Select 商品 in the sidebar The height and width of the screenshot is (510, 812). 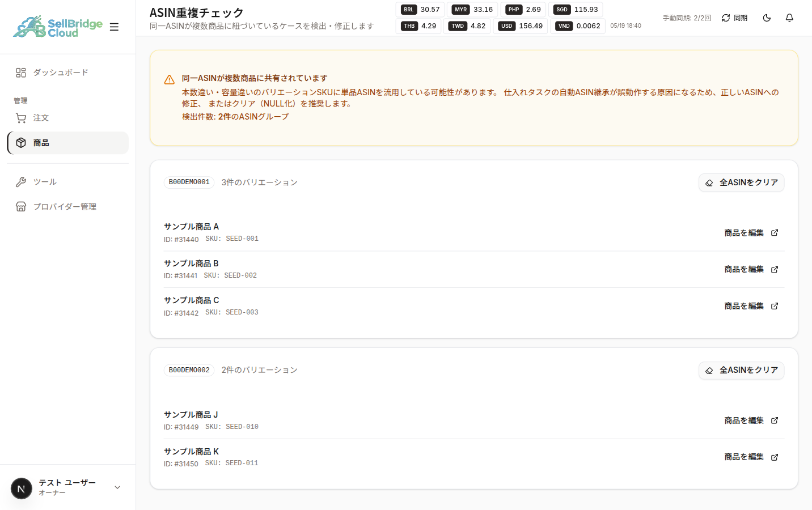(x=67, y=143)
